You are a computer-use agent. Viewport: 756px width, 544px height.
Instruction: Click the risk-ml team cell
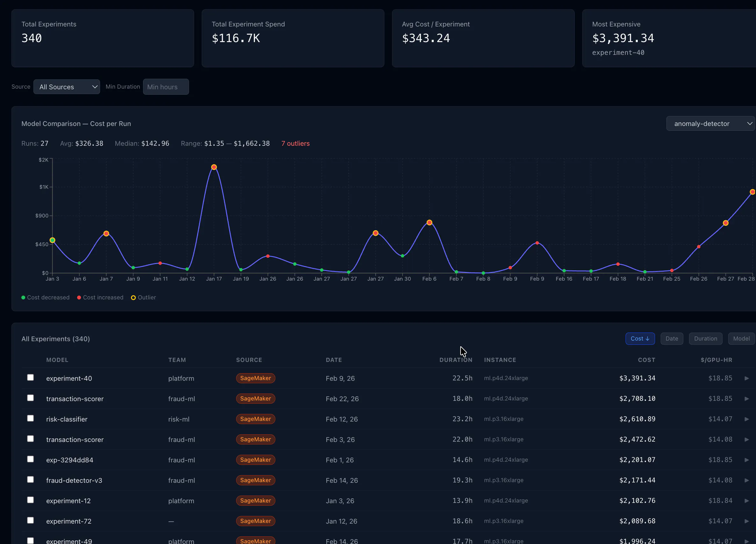point(179,419)
